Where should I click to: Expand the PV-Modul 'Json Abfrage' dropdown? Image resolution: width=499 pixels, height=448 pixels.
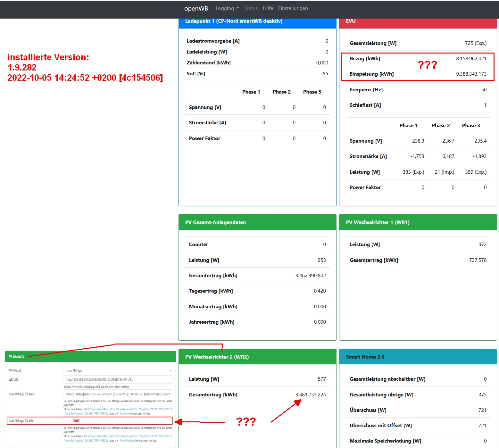(x=118, y=370)
